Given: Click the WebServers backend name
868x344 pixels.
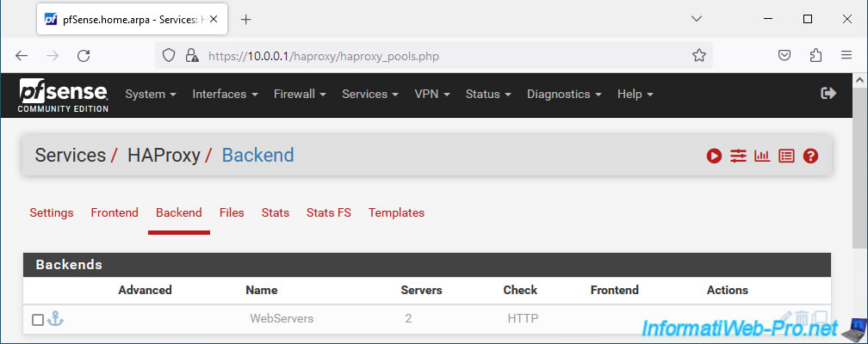Looking at the screenshot, I should tap(282, 318).
